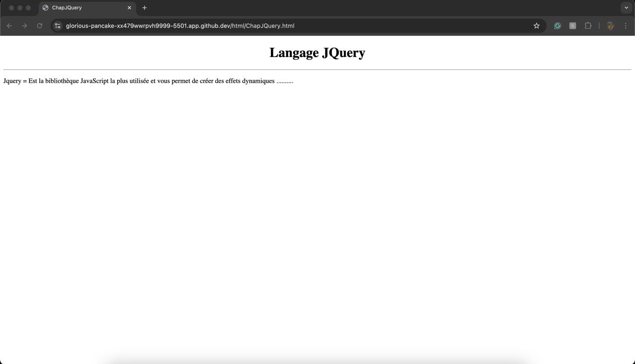Click the "Langage JQuery" heading

pos(317,53)
